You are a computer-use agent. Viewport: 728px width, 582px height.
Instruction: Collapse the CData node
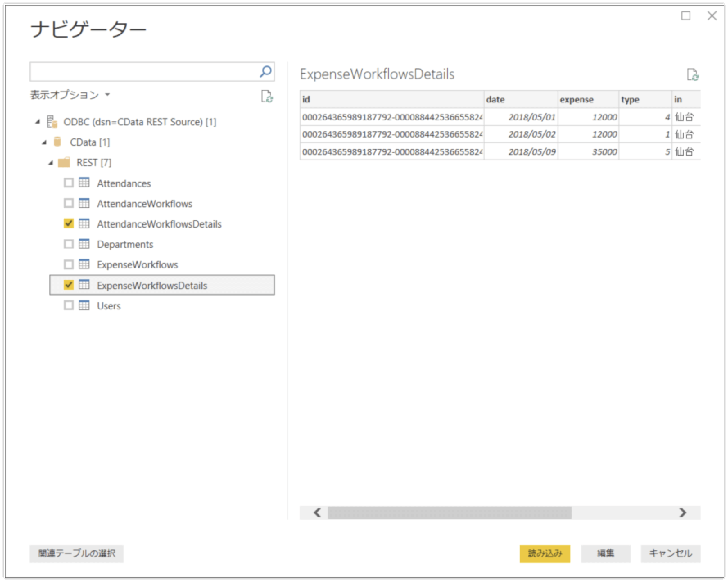tap(44, 142)
